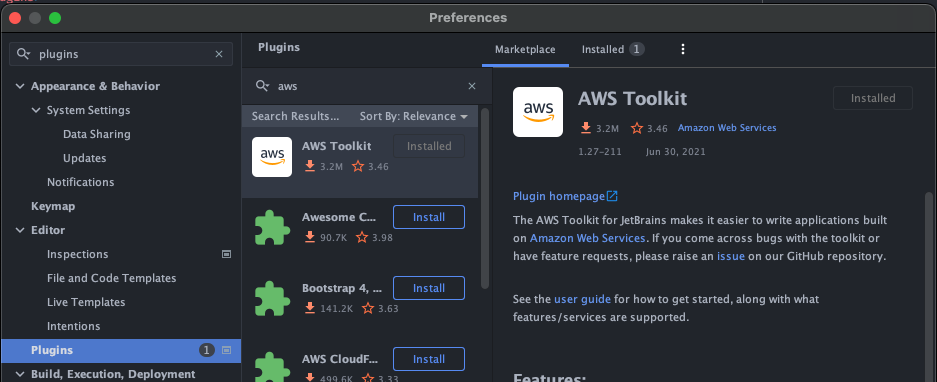Open Live Templates settings

86,302
